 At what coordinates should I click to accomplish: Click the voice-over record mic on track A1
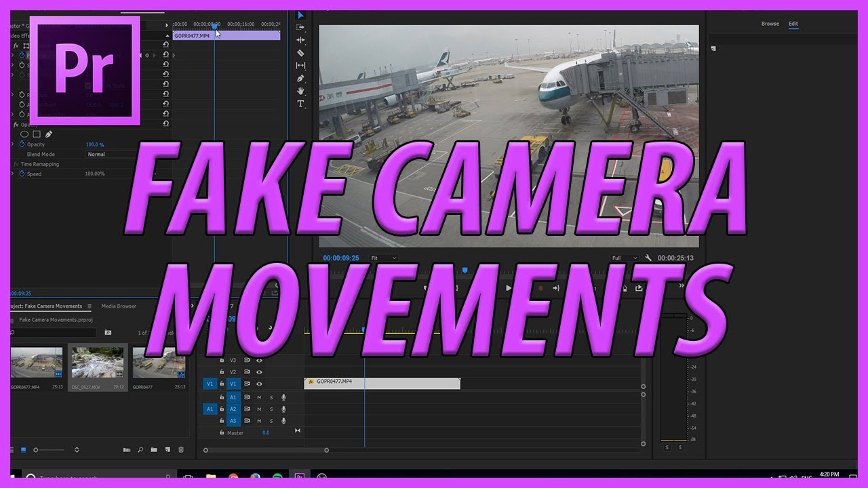(x=283, y=397)
